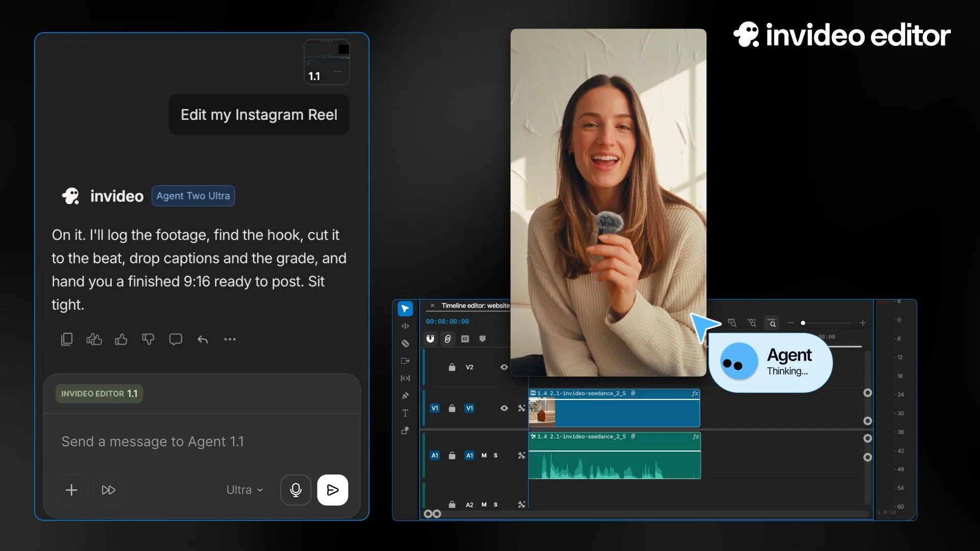Close the Timeline editor tab
The width and height of the screenshot is (980, 551).
pos(432,306)
